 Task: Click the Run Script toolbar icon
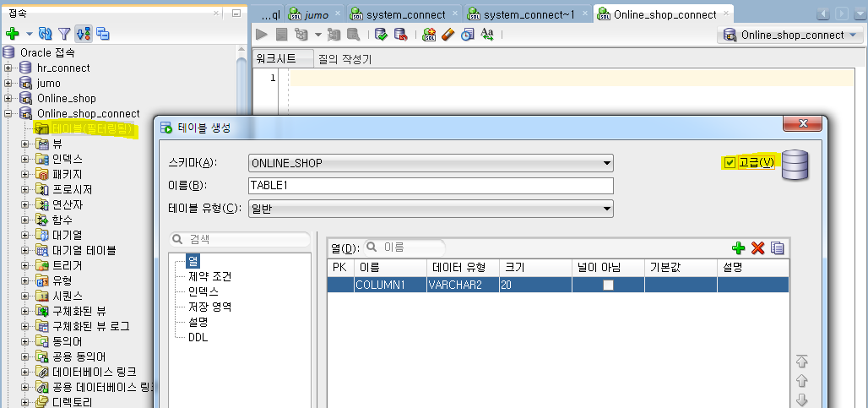point(282,35)
